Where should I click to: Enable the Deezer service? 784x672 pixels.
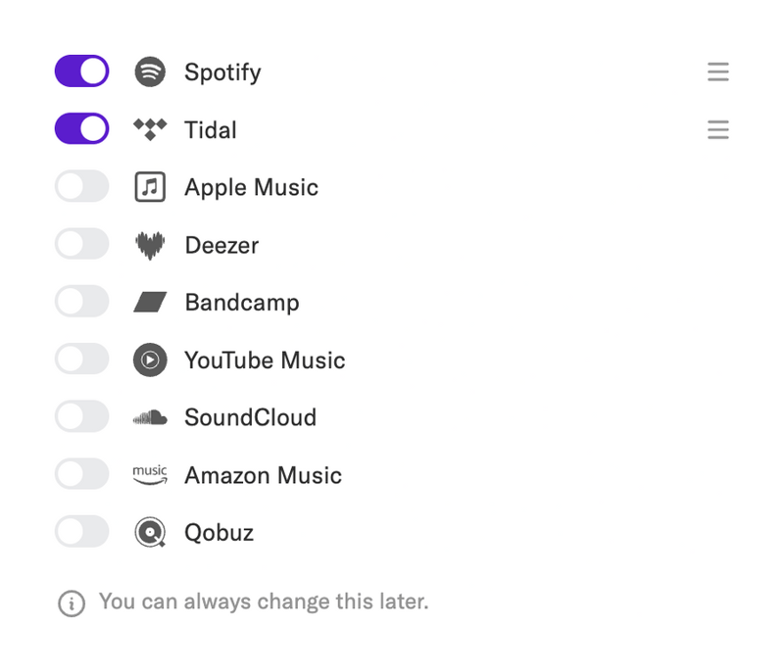pyautogui.click(x=81, y=244)
